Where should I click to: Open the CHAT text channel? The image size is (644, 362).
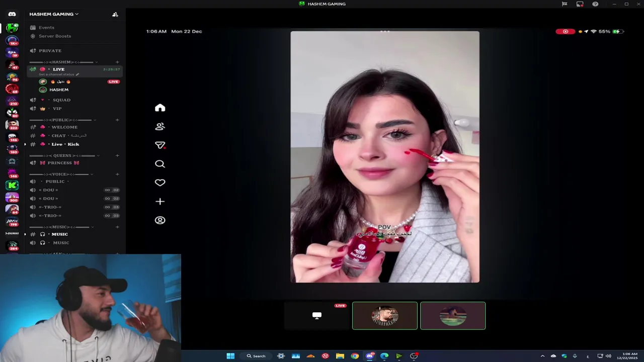coord(74,136)
